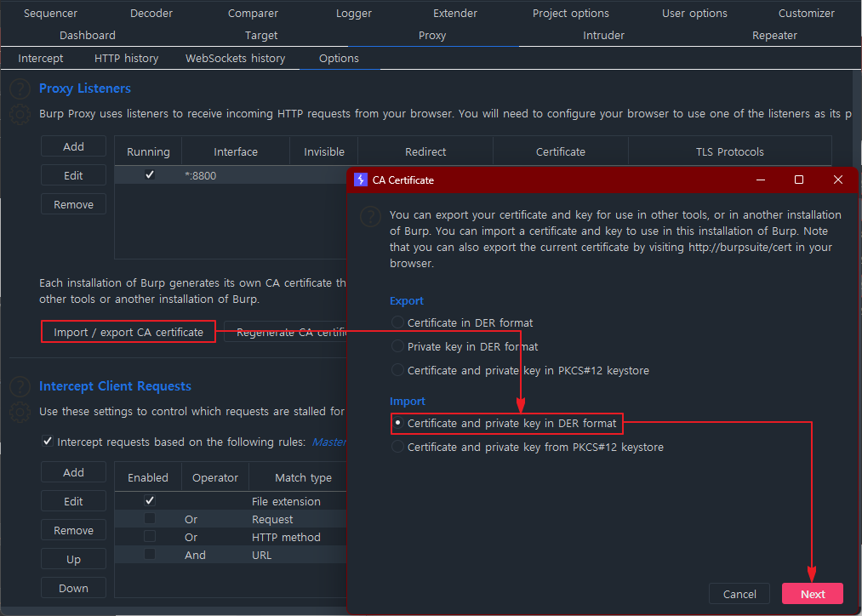Screen dimensions: 862x616
Task: Click Next in CA Certificate dialog
Action: 813,594
